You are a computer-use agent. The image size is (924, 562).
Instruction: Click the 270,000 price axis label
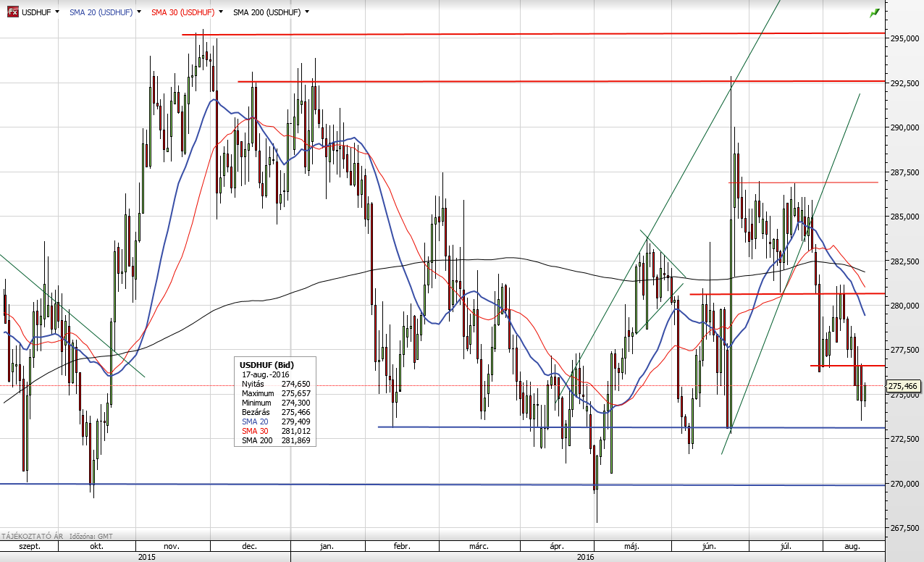903,484
